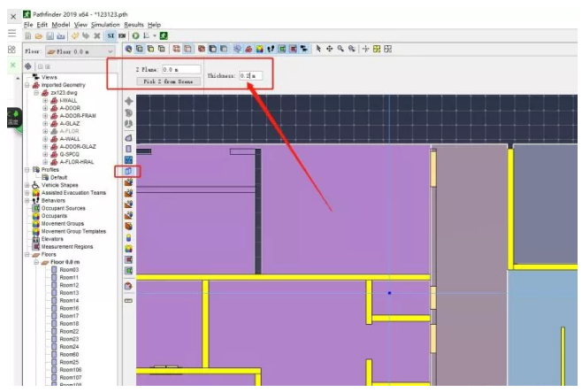Open the File menu
Screen dimensions: 582x392
[x=28, y=25]
